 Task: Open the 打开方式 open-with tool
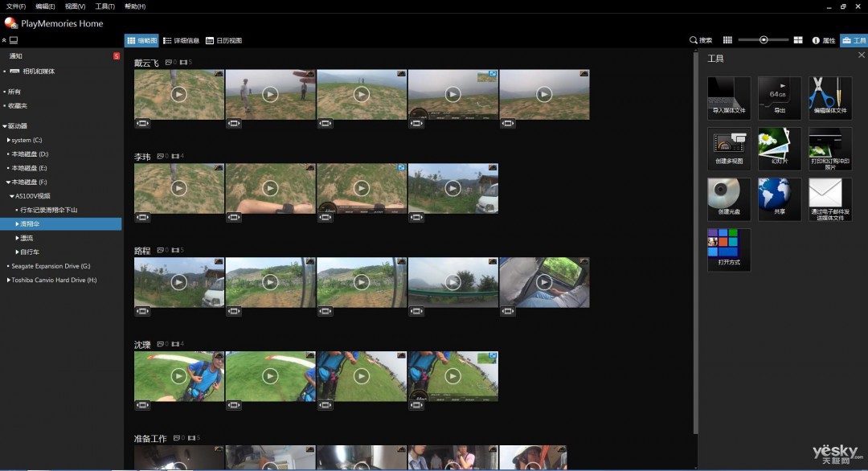click(x=728, y=250)
